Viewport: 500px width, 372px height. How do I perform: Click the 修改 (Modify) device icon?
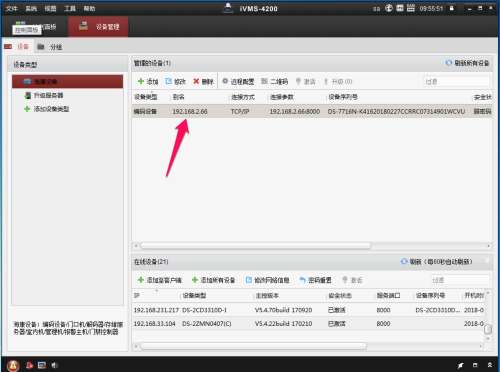(x=169, y=81)
